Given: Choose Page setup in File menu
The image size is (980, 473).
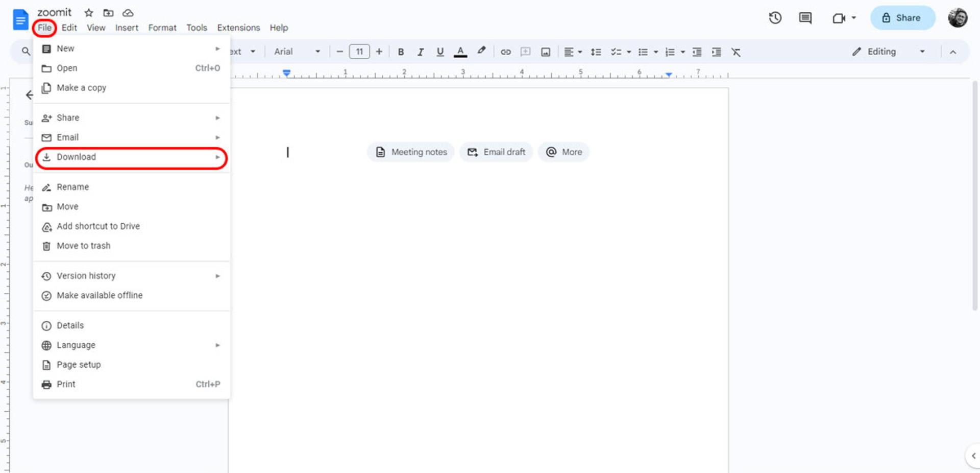Looking at the screenshot, I should 132,365.
